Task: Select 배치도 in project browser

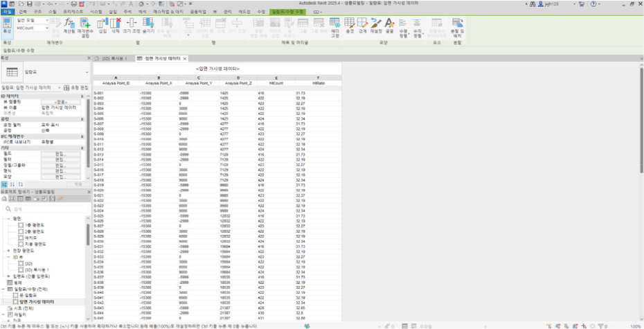Action: [31, 238]
